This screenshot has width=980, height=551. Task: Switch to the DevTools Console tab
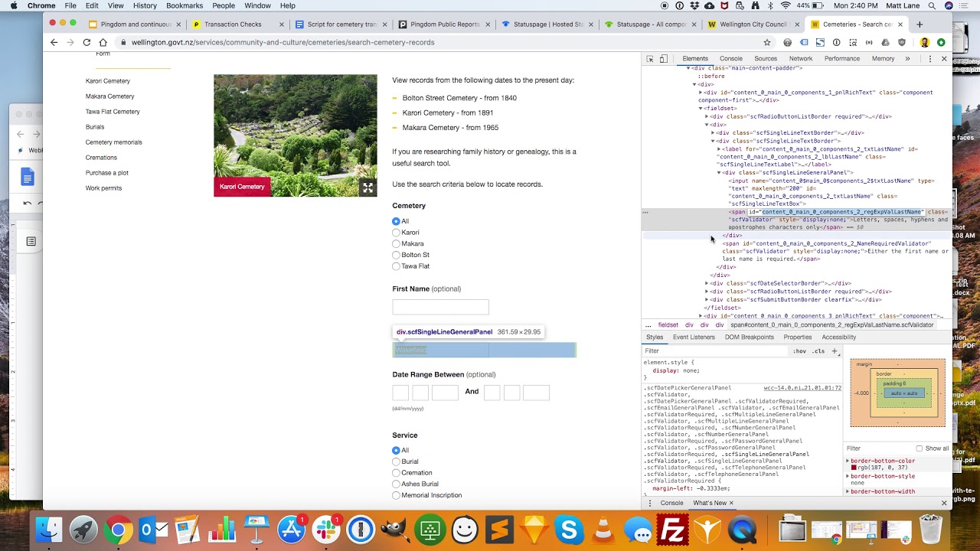pos(730,59)
